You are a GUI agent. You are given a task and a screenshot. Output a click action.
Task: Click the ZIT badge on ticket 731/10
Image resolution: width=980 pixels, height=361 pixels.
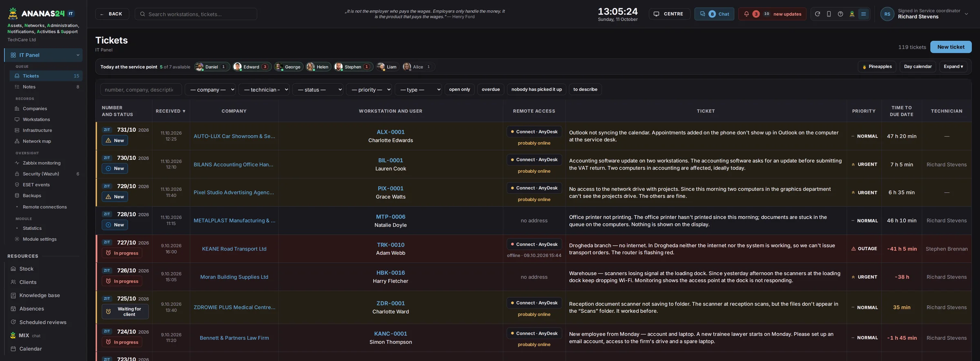click(x=107, y=130)
